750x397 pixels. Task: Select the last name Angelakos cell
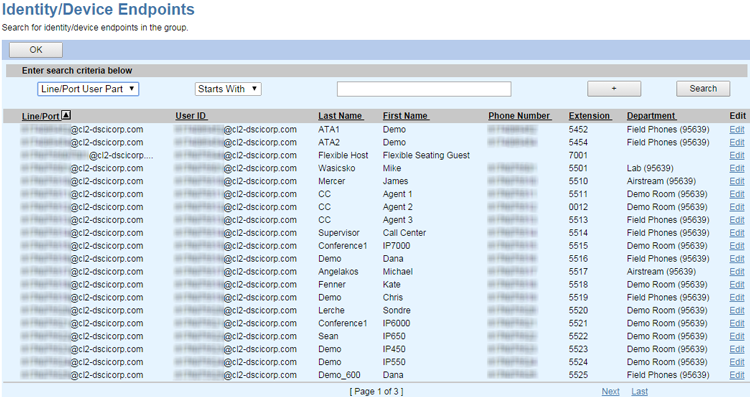pyautogui.click(x=338, y=272)
